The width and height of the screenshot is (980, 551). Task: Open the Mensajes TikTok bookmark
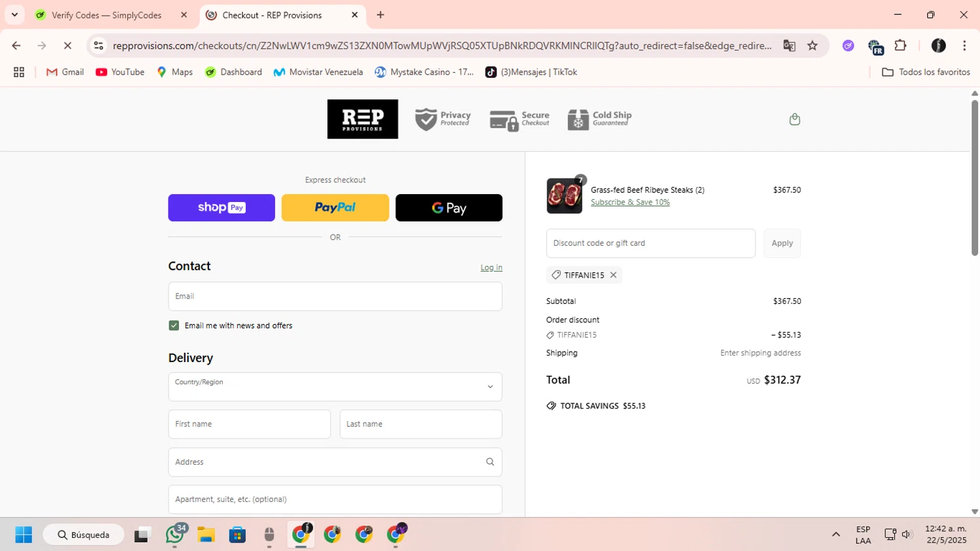pyautogui.click(x=531, y=73)
